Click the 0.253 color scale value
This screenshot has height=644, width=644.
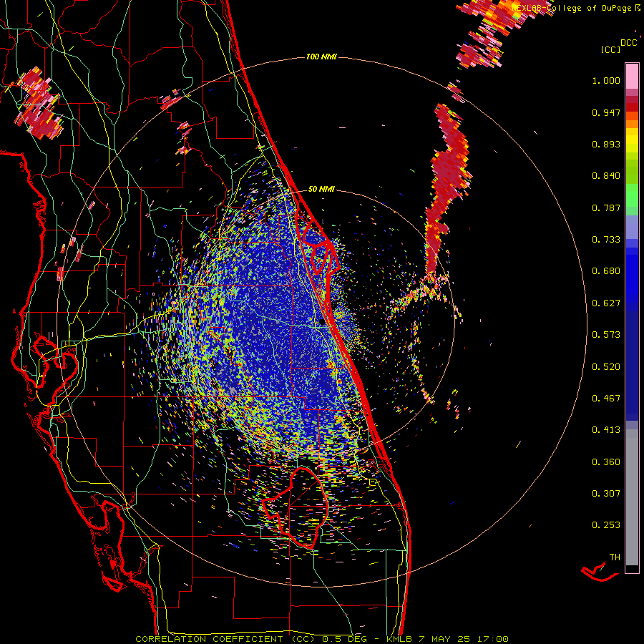point(606,525)
